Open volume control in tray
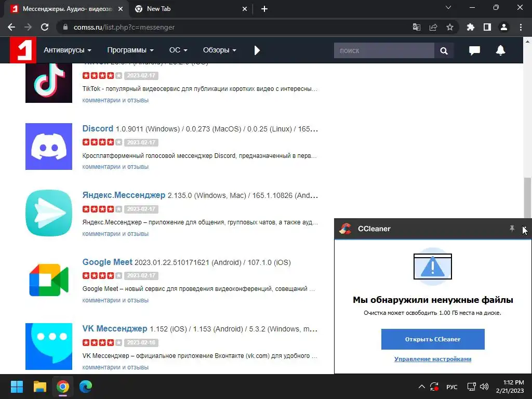The image size is (532, 399). coord(485,387)
